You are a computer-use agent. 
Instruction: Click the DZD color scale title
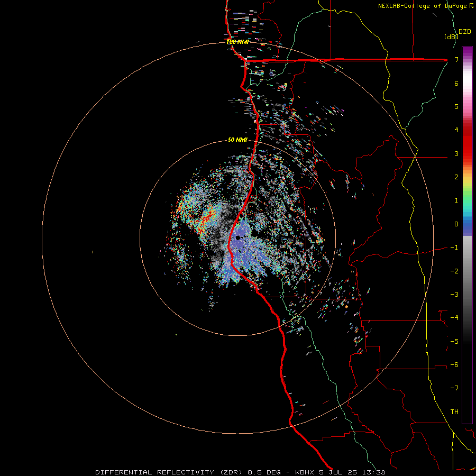(x=465, y=32)
